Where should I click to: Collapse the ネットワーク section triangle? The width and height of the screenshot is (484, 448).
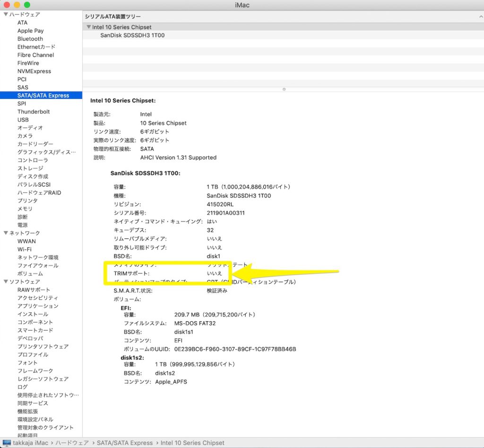[5, 233]
